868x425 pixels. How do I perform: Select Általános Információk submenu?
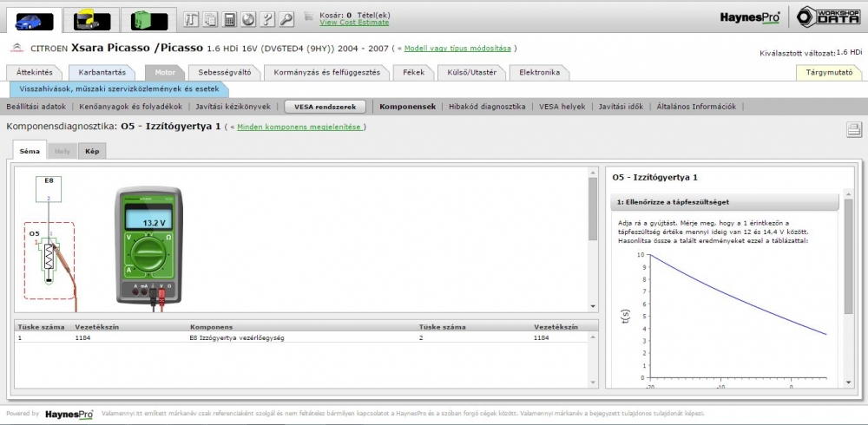pyautogui.click(x=696, y=107)
